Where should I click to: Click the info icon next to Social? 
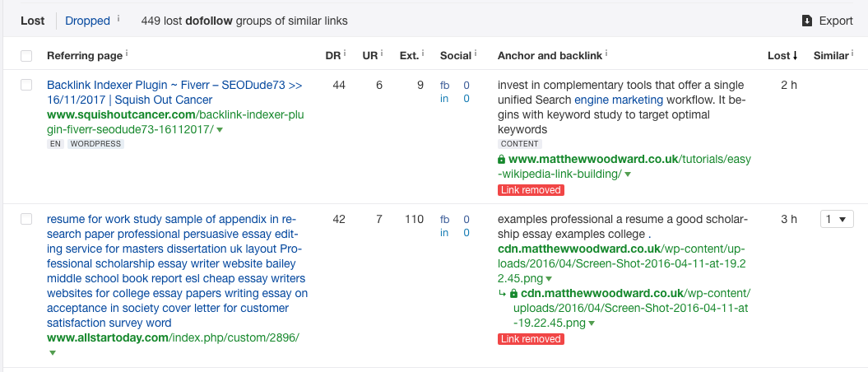tap(475, 54)
